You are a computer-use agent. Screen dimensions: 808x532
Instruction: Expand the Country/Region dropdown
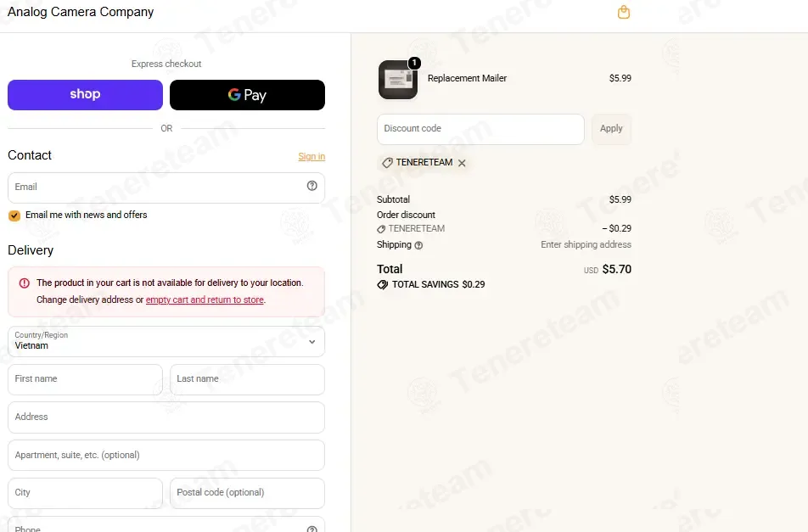pyautogui.click(x=166, y=341)
